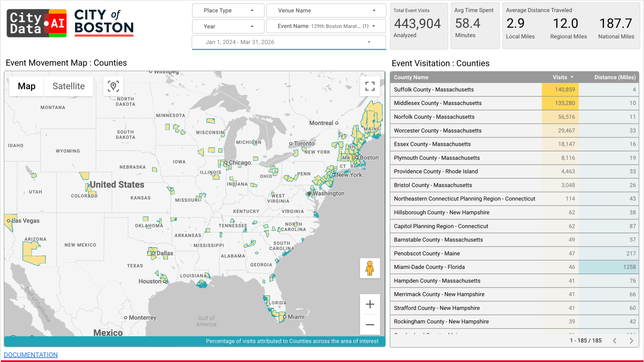
Task: Click the map location lasso select icon
Action: coord(113,86)
